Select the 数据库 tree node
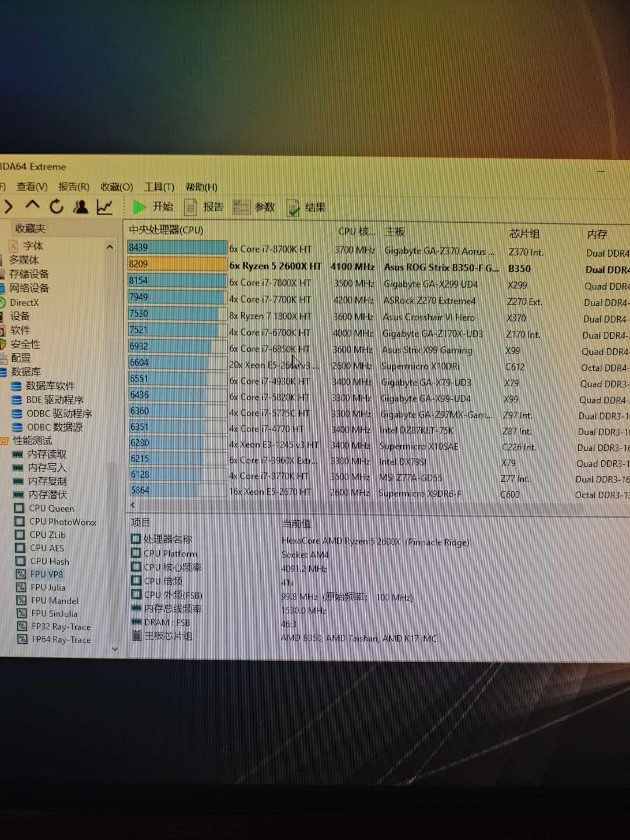This screenshot has height=840, width=630. [26, 372]
